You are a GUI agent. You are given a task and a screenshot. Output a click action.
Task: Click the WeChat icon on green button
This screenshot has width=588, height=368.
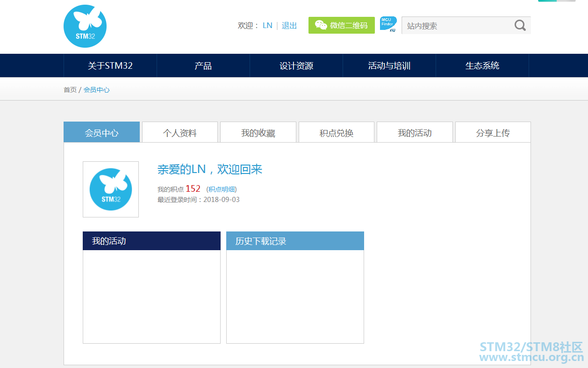click(321, 25)
